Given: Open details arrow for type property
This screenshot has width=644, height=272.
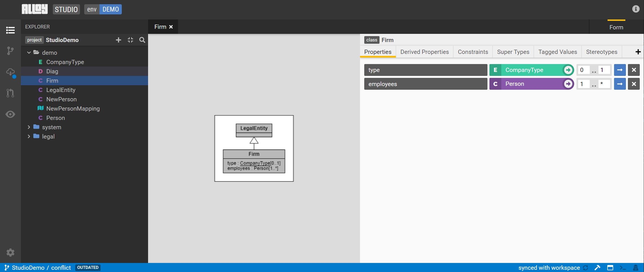Looking at the screenshot, I should [x=620, y=70].
